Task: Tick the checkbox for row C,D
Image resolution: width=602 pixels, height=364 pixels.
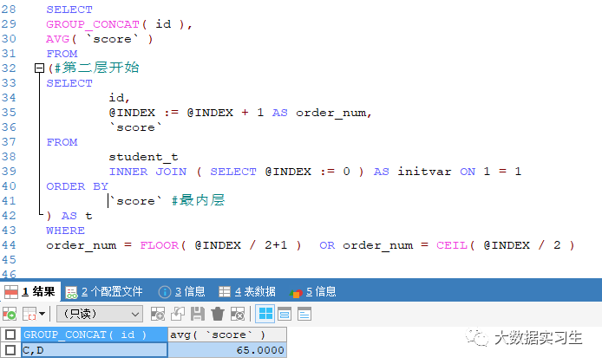Action: click(x=10, y=350)
